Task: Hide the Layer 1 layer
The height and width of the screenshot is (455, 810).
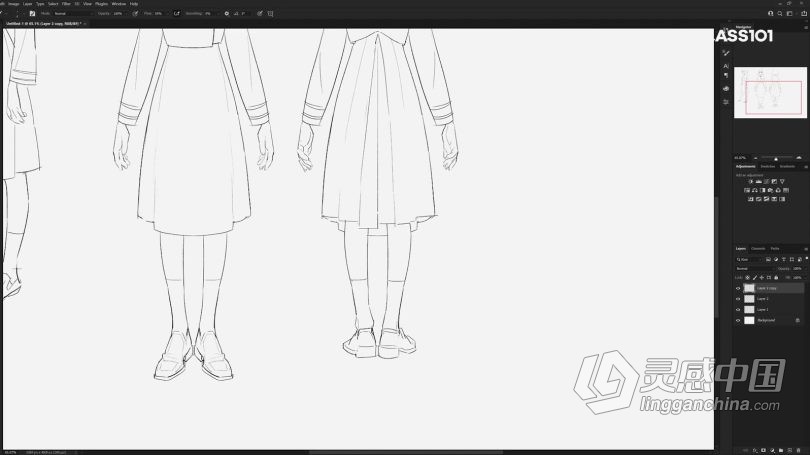Action: 738,309
